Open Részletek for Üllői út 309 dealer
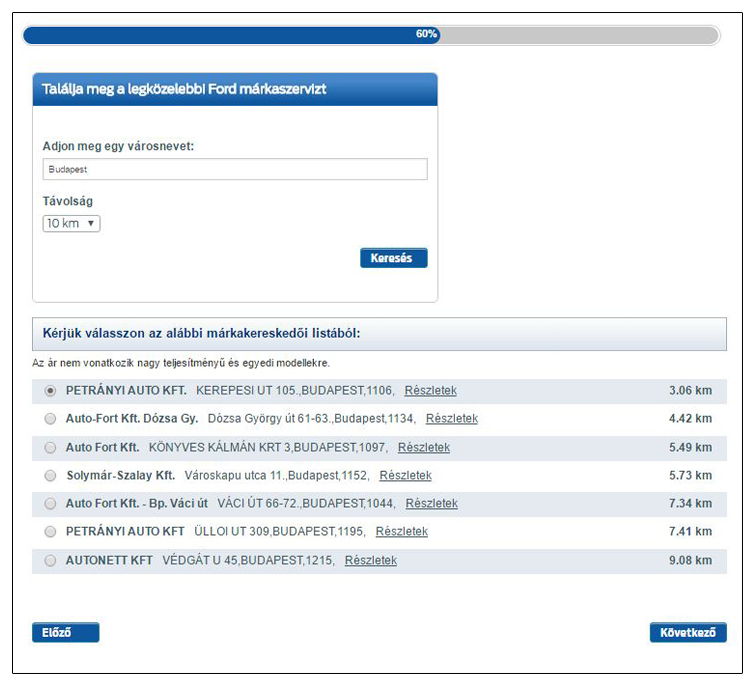The width and height of the screenshot is (755, 683). pyautogui.click(x=402, y=531)
